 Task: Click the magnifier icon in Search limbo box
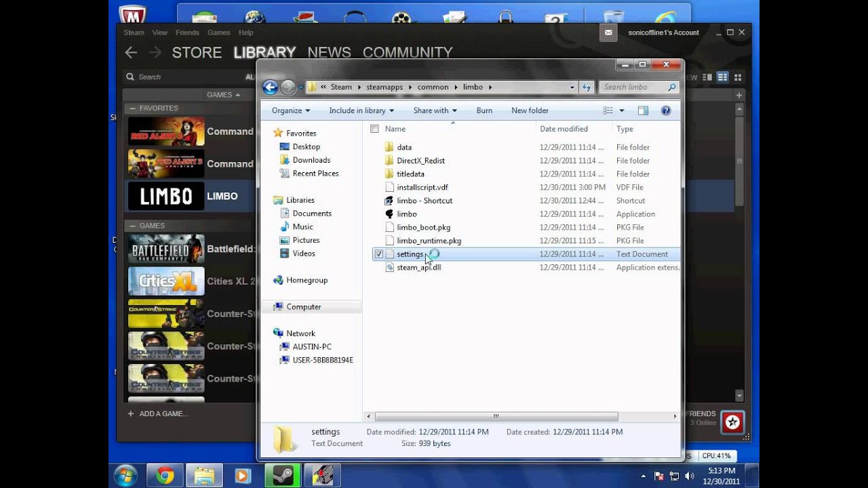point(672,87)
